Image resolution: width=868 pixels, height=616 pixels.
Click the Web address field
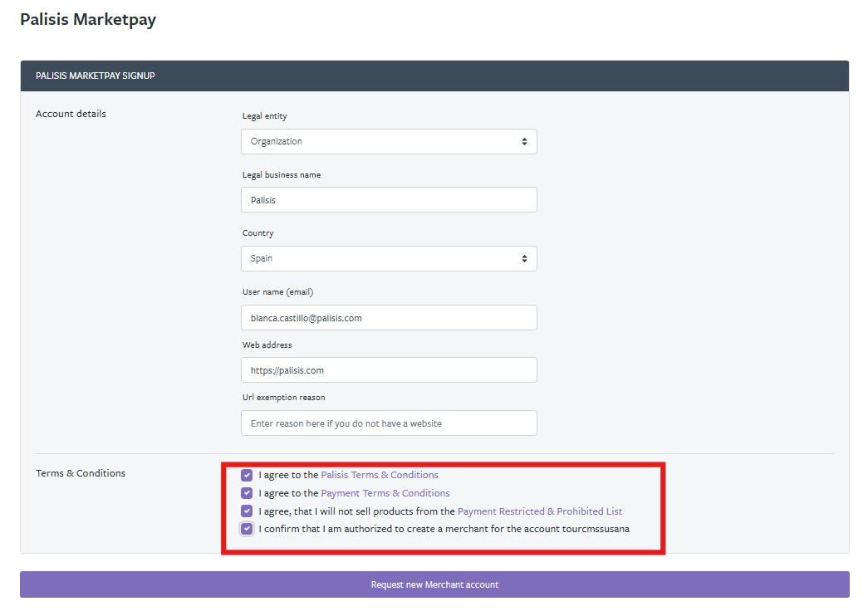pyautogui.click(x=389, y=369)
